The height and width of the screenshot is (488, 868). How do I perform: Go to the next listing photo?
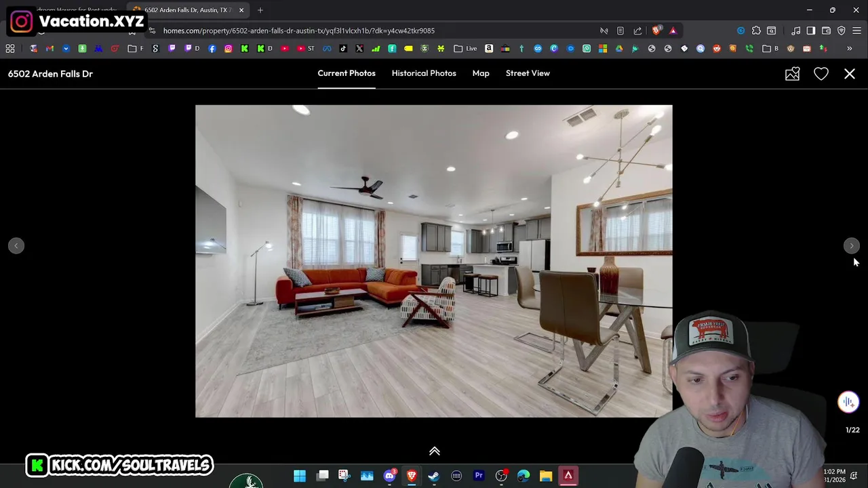(x=852, y=245)
